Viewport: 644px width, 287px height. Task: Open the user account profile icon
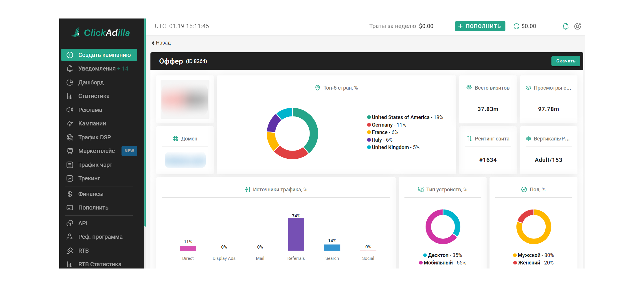click(577, 26)
